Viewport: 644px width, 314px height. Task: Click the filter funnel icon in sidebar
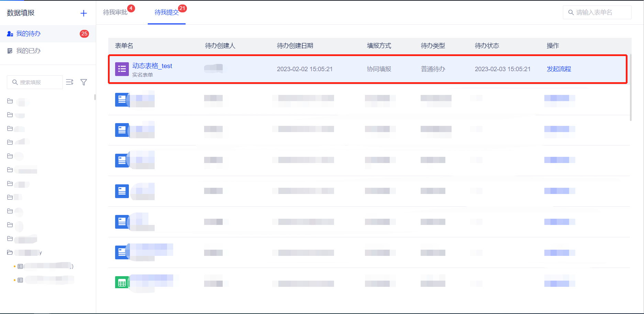[x=84, y=82]
